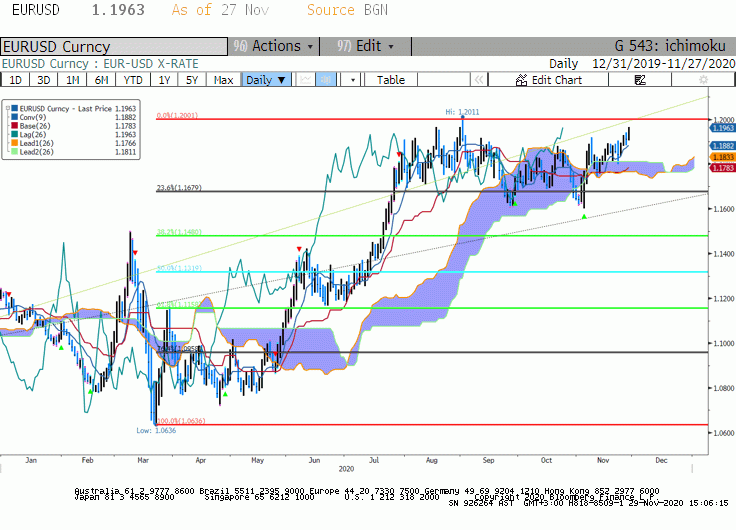Click the Low: 1.0636 low marker
736x530 pixels.
click(156, 430)
